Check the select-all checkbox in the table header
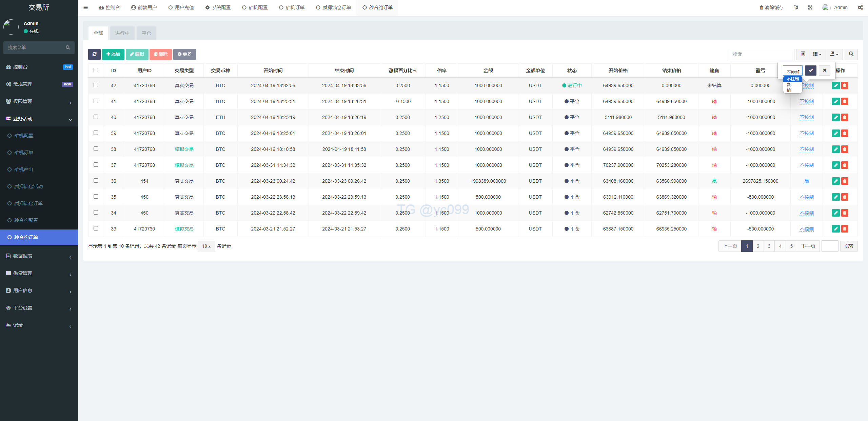 click(96, 70)
